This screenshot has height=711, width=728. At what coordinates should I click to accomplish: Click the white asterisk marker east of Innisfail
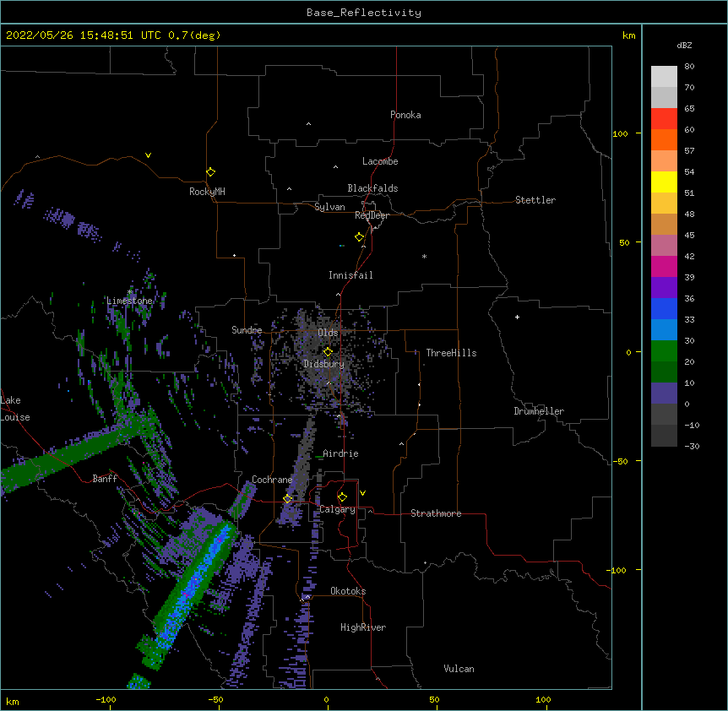point(424,256)
